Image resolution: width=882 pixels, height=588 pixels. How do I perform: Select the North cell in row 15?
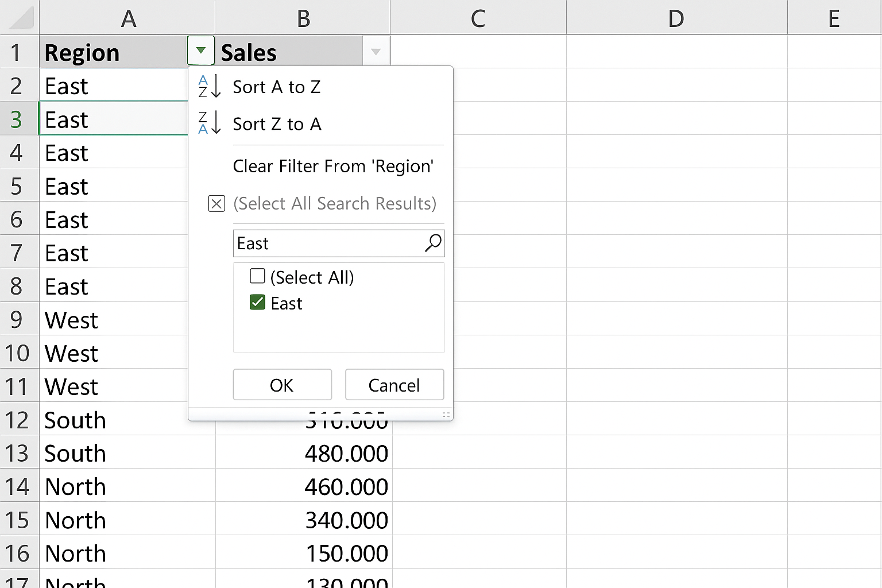click(127, 520)
